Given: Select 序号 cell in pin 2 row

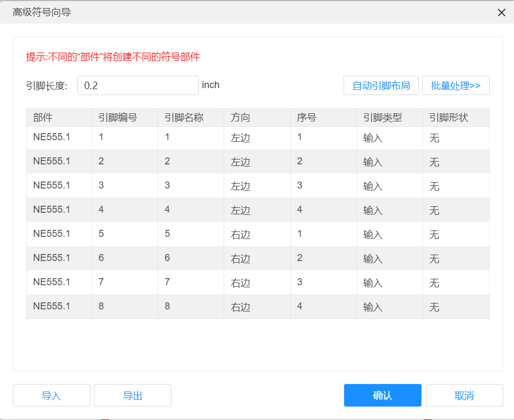Looking at the screenshot, I should point(324,161).
